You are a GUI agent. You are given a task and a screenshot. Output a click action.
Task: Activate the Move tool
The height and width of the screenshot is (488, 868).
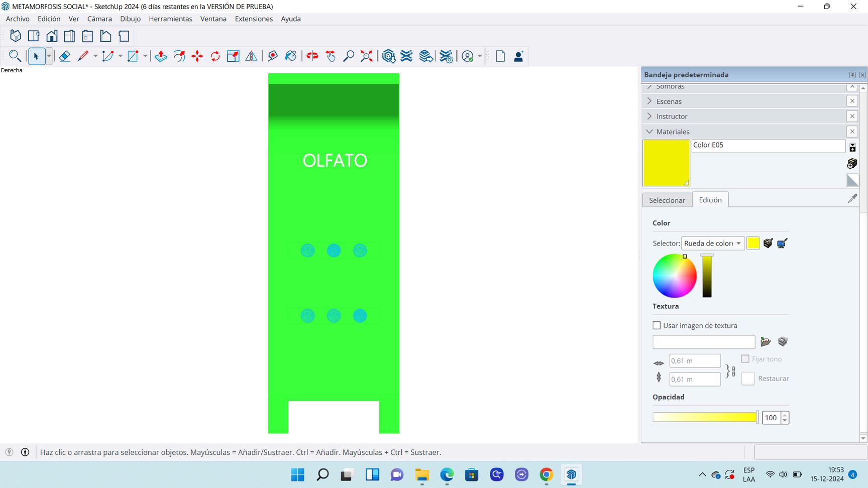click(197, 56)
